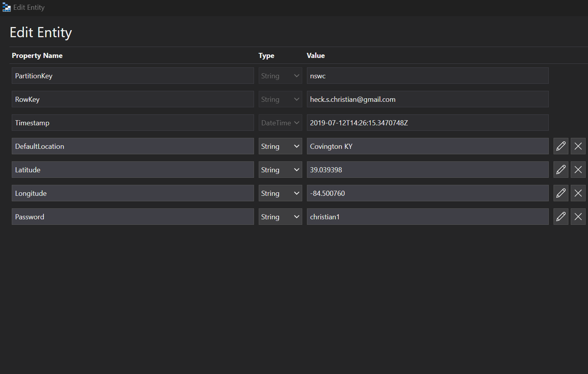Open the editor for the Latitude value
588x374 pixels.
[561, 170]
